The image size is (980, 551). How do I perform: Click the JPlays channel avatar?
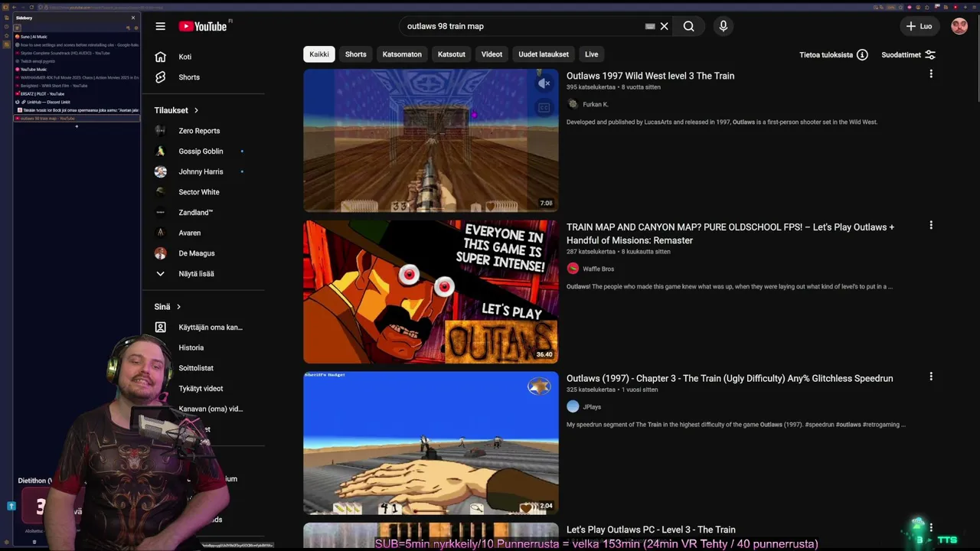(573, 406)
